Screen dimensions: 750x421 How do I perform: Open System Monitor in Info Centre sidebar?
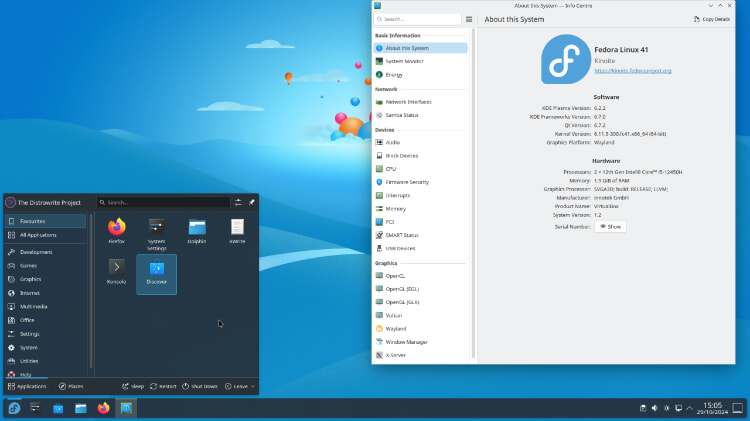pyautogui.click(x=420, y=61)
